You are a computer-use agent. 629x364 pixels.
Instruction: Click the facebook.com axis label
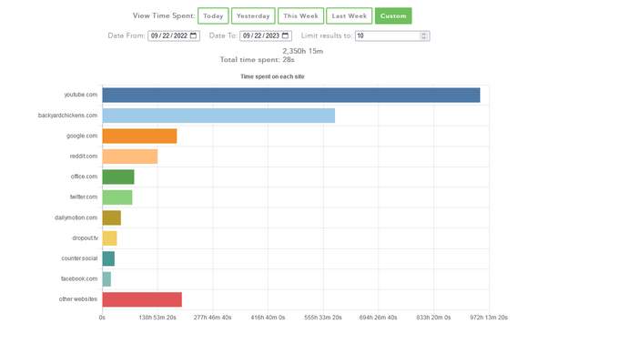coord(79,278)
